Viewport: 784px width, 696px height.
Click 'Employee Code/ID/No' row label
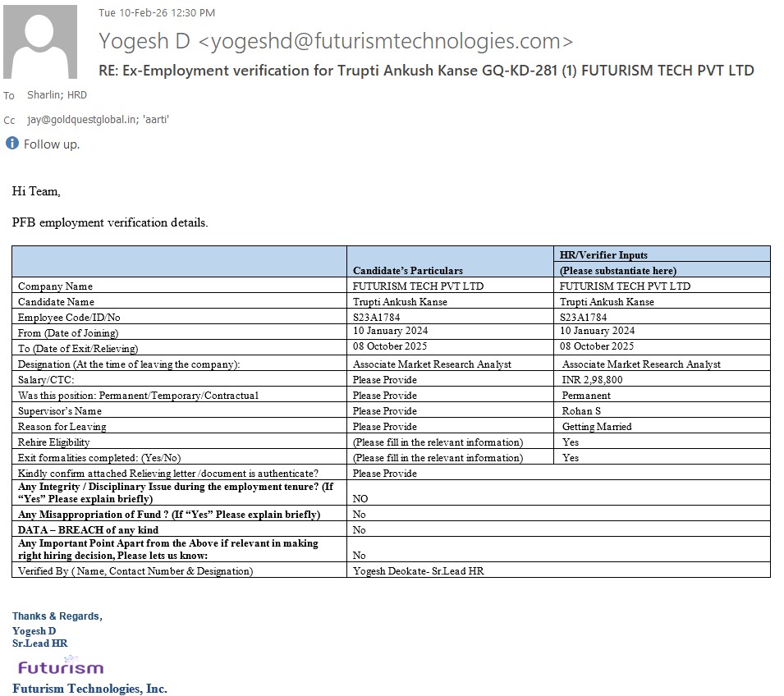tap(69, 318)
